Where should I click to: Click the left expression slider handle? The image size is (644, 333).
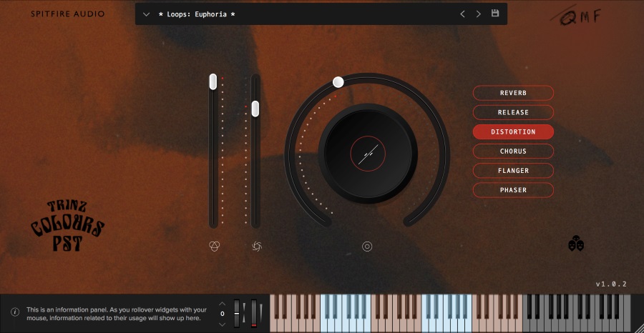(x=213, y=81)
